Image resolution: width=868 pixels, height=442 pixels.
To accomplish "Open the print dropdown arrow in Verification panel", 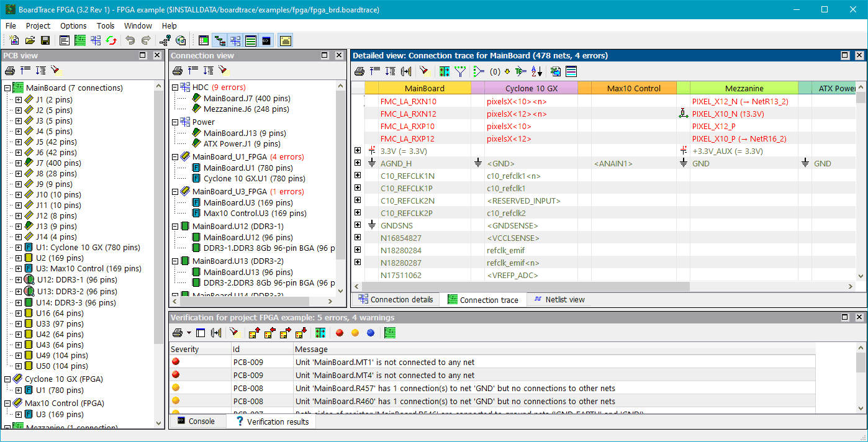I will [189, 333].
